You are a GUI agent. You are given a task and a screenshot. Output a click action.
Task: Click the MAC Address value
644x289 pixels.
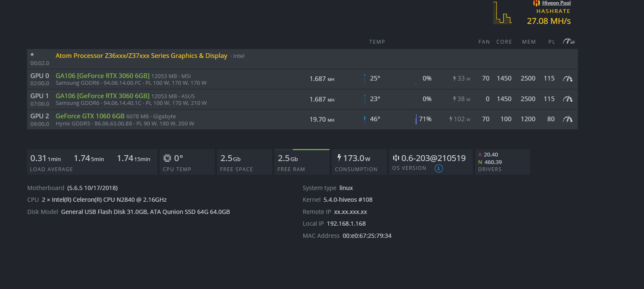(x=367, y=236)
